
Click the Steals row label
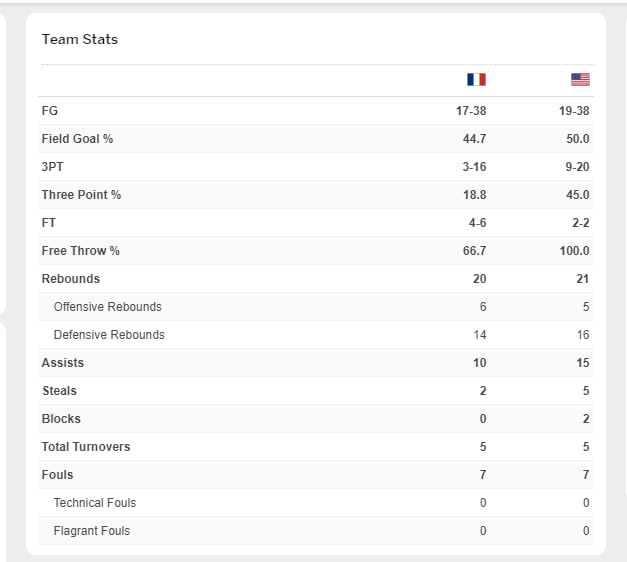pyautogui.click(x=59, y=391)
